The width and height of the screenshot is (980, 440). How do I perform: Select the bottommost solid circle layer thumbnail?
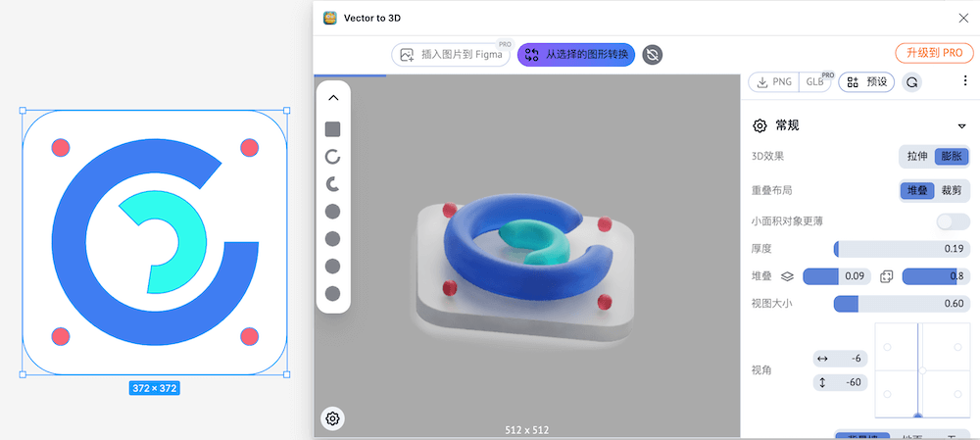click(x=333, y=293)
